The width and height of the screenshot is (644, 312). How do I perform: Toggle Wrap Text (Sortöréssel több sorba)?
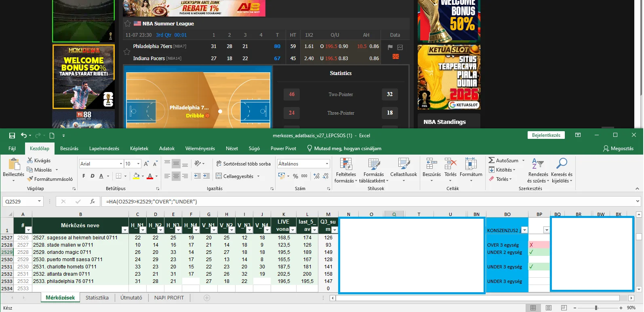(243, 163)
